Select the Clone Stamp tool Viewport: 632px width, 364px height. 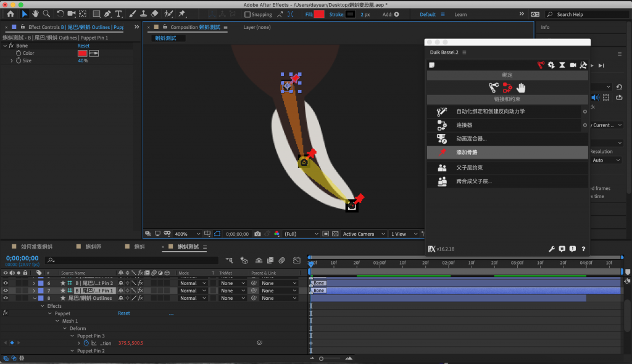click(143, 14)
